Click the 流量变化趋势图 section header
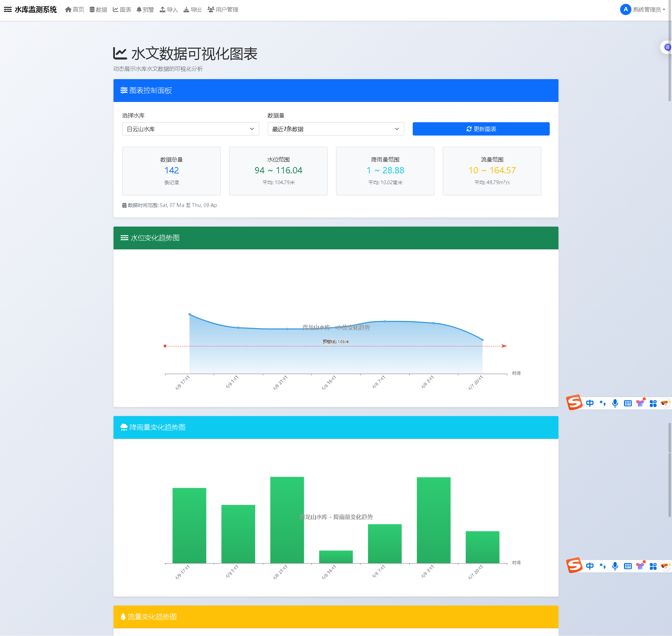 click(336, 617)
